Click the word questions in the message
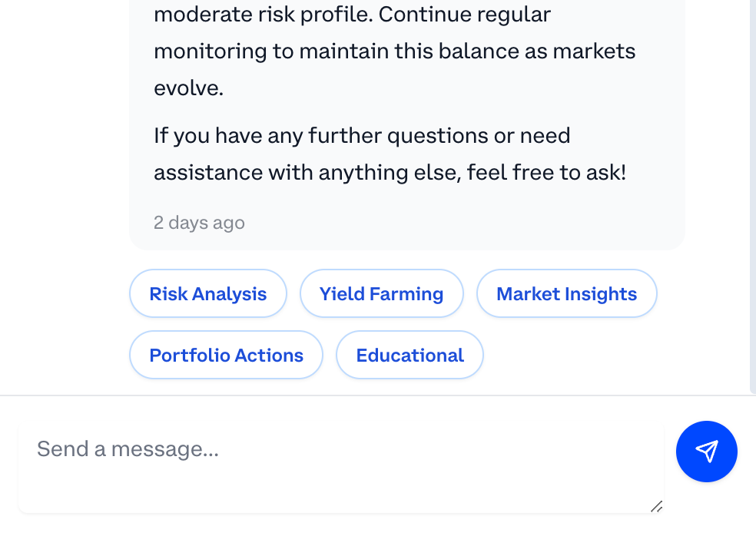The width and height of the screenshot is (756, 536). click(437, 137)
